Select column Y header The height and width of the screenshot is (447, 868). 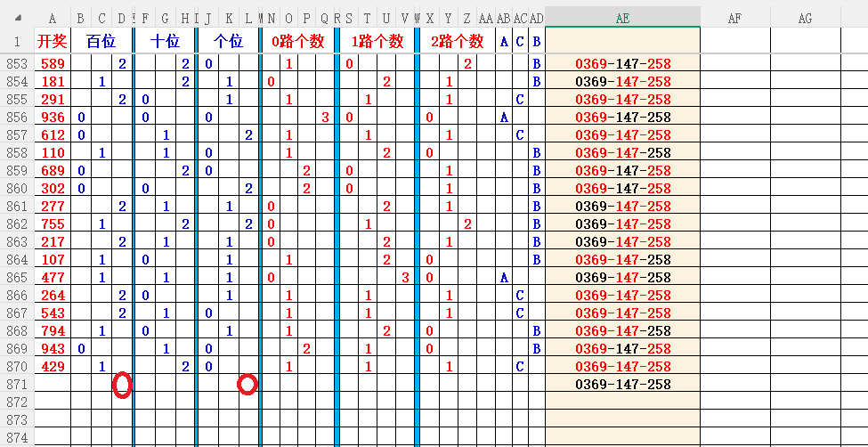[x=449, y=19]
